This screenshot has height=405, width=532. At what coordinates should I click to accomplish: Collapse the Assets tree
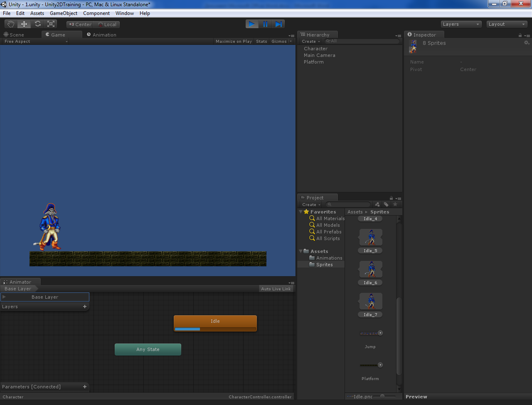[x=300, y=251]
